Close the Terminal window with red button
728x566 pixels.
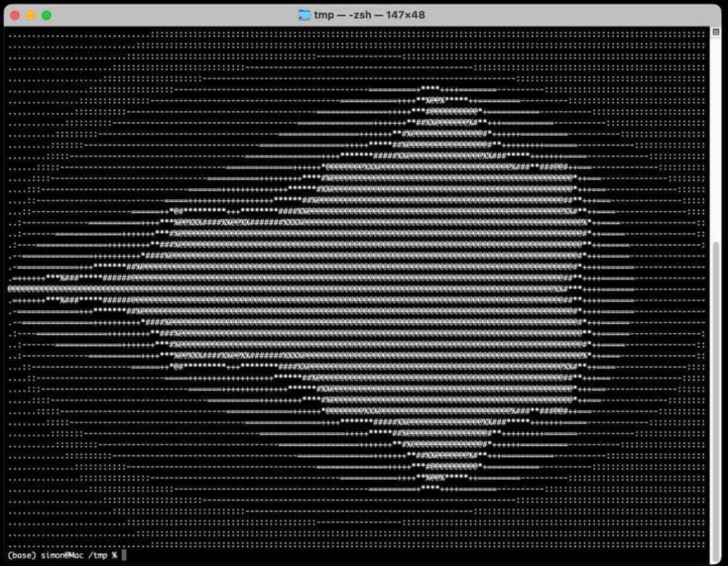pyautogui.click(x=15, y=15)
